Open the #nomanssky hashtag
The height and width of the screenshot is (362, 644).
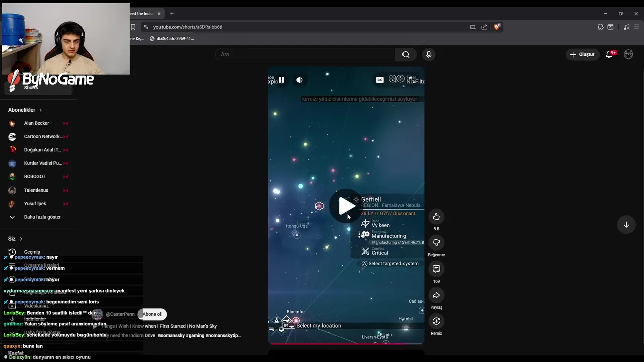point(171,335)
